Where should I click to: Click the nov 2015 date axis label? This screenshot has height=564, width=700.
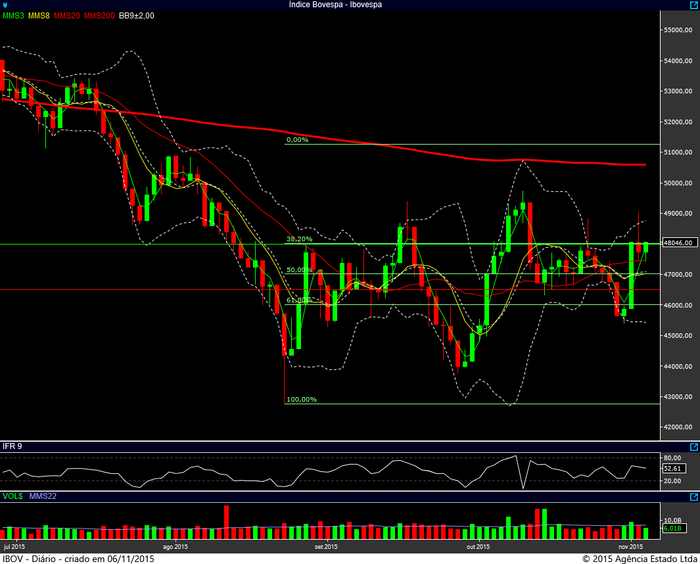631,547
